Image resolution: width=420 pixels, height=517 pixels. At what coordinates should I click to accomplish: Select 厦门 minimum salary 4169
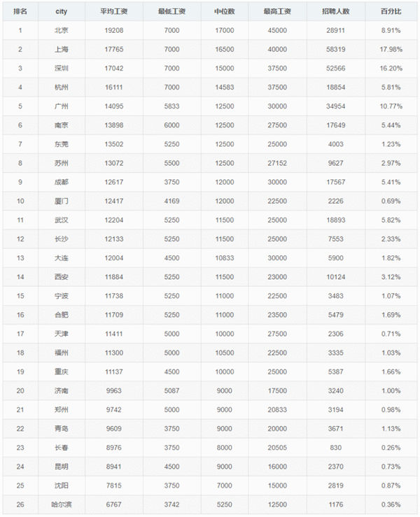[171, 201]
